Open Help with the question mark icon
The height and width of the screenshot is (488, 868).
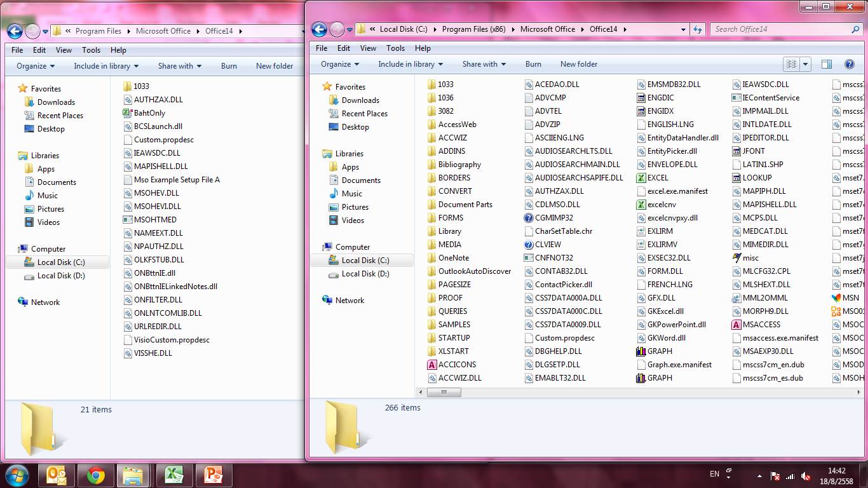[849, 64]
